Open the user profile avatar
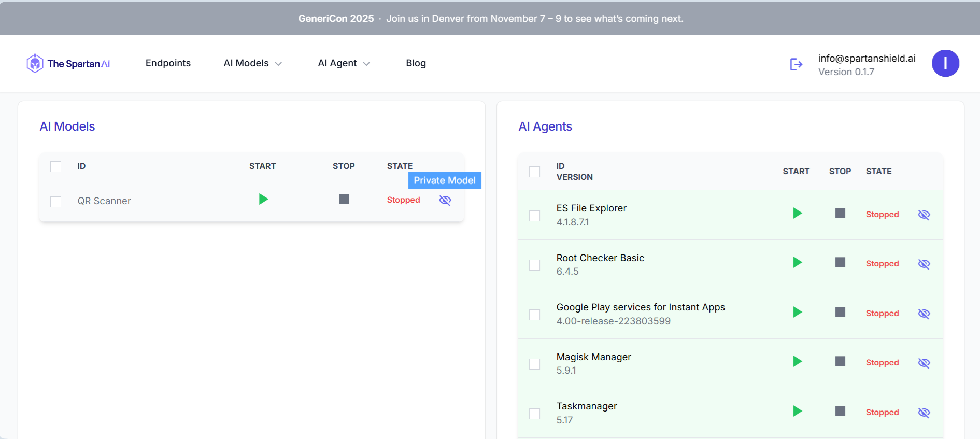The width and height of the screenshot is (980, 439). tap(945, 63)
